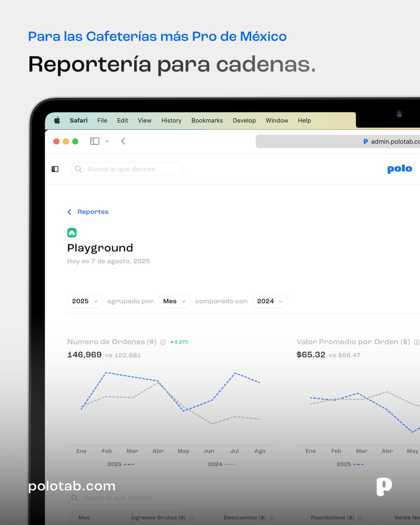Click the magnifier icon in the table search
Image resolution: width=420 pixels, height=525 pixels.
(75, 498)
